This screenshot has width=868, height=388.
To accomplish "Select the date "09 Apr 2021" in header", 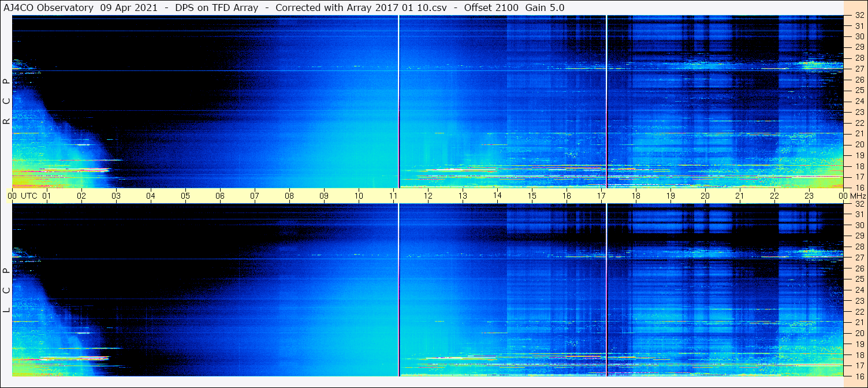I will pyautogui.click(x=128, y=8).
